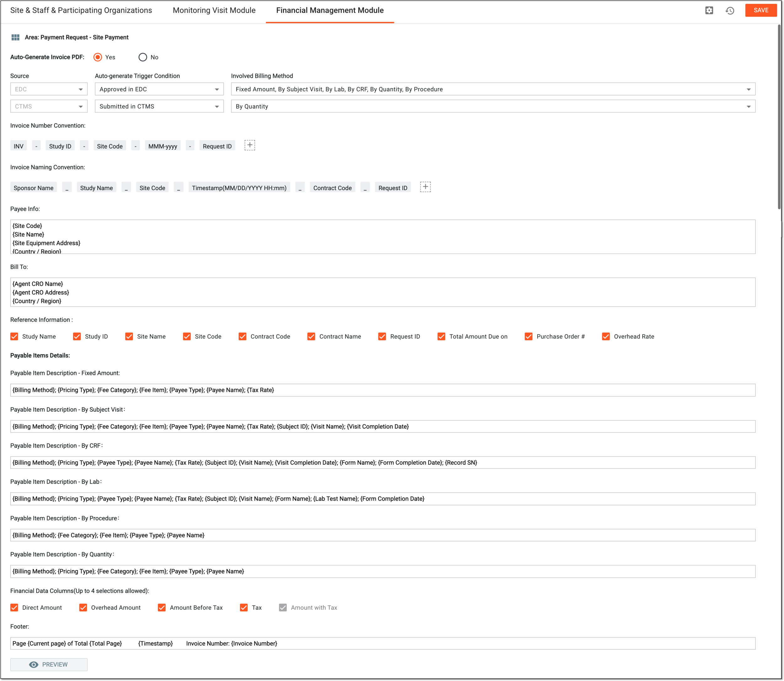
Task: Add segment to Invoice Number Convention
Action: 250,145
